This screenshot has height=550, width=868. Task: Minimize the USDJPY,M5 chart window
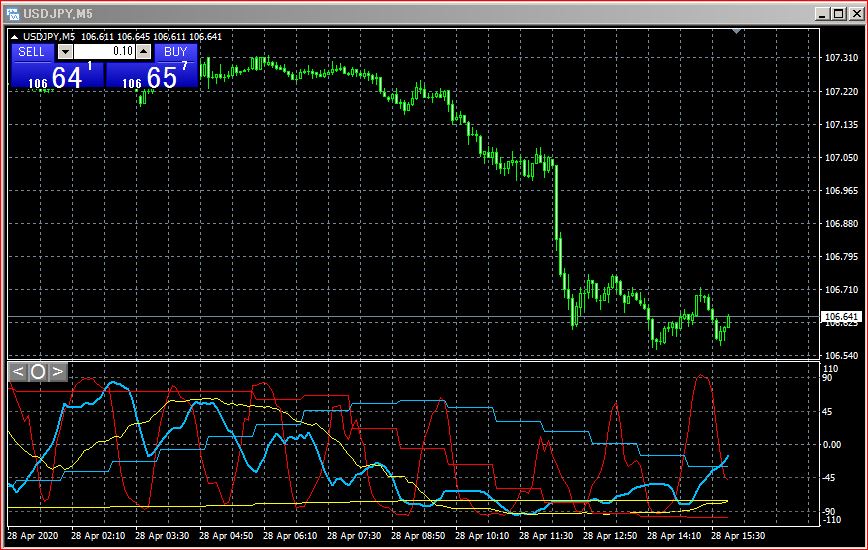822,14
